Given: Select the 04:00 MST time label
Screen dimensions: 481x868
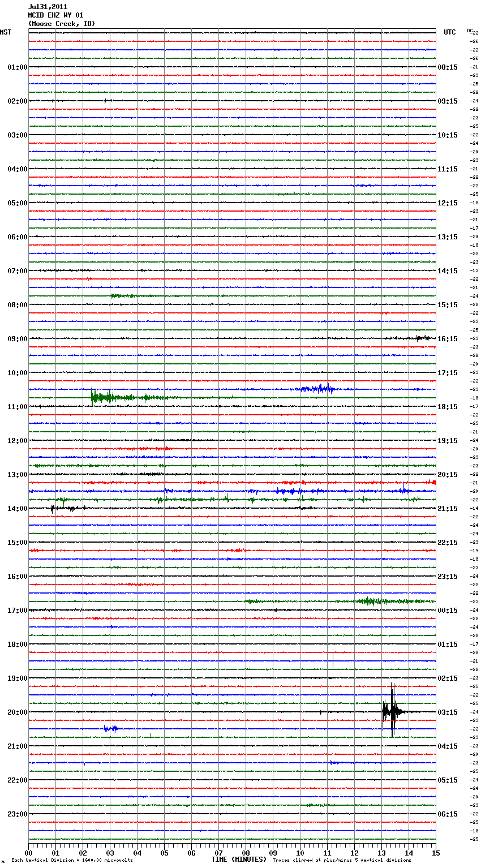Looking at the screenshot, I should [17, 169].
